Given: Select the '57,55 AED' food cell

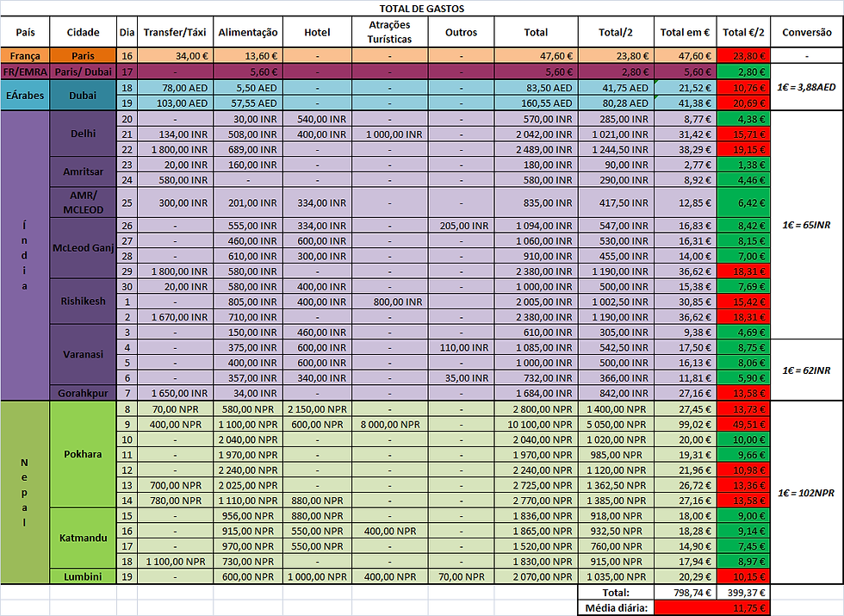Looking at the screenshot, I should 248,103.
